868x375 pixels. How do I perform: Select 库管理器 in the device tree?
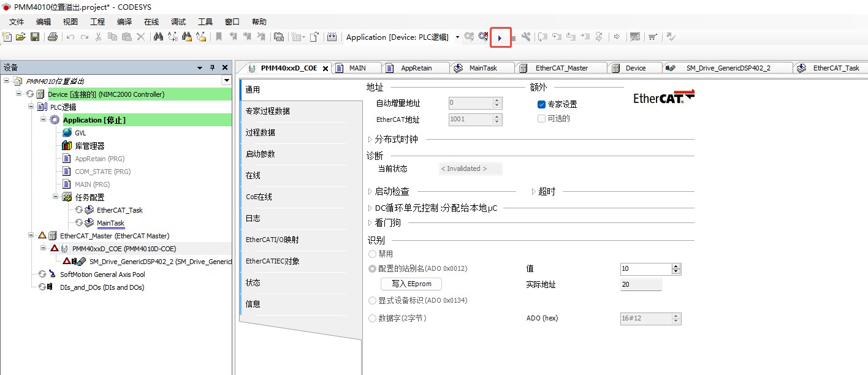(89, 146)
